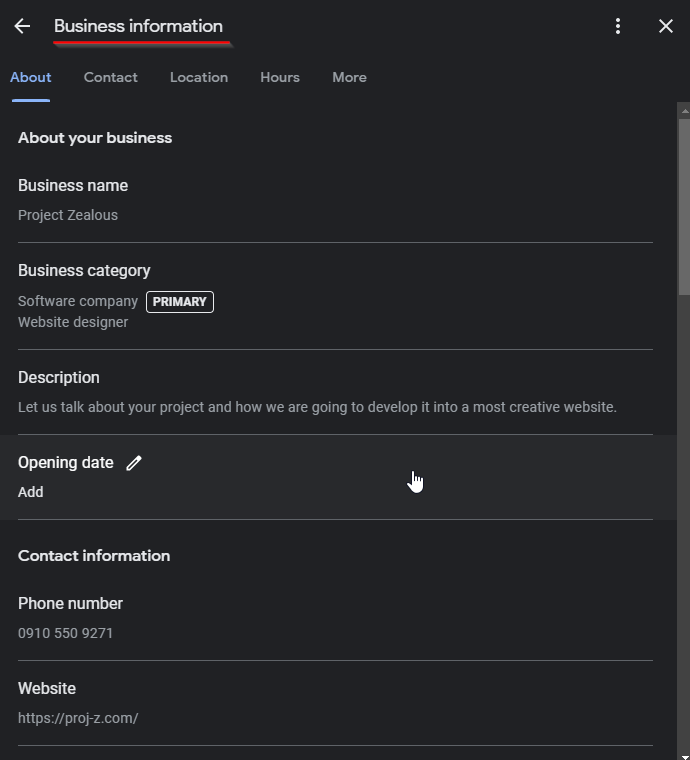
Task: Click the PRIMARY category badge
Action: tap(180, 301)
